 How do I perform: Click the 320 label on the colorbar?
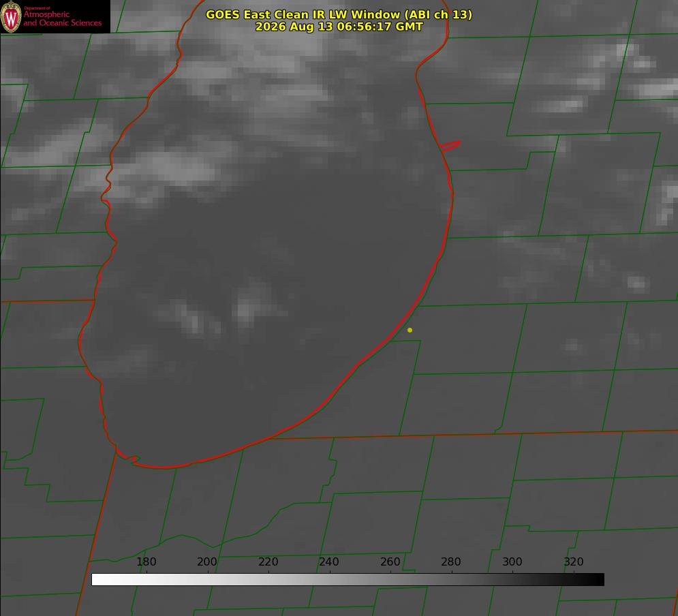point(574,561)
